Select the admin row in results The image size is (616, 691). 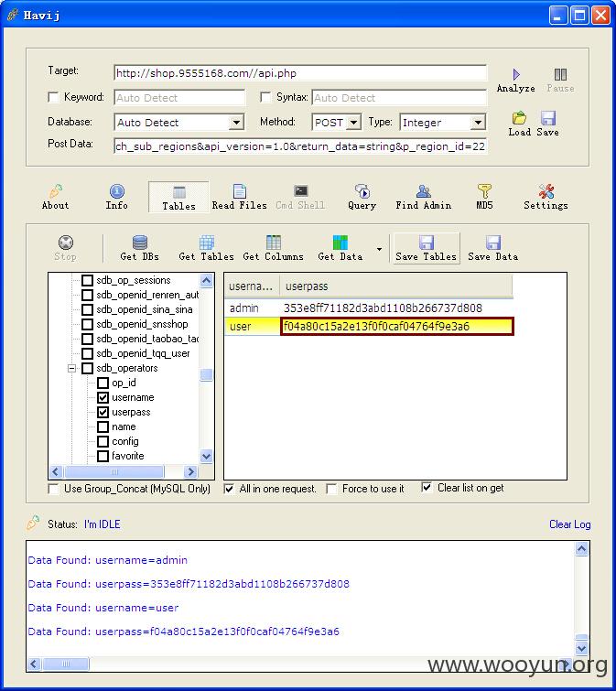[369, 308]
